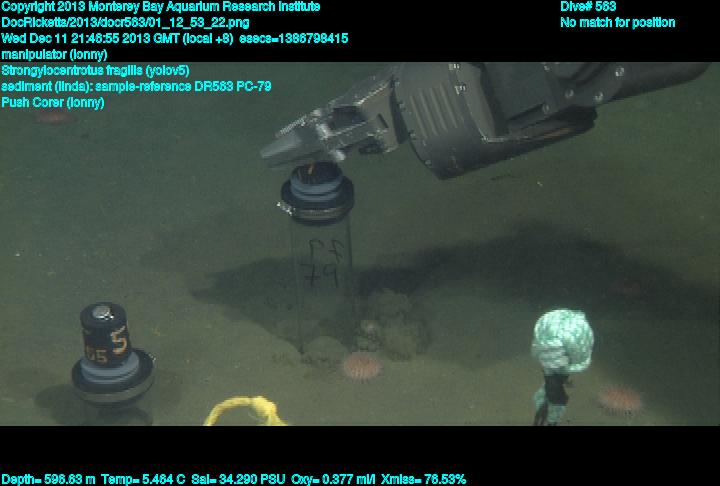Viewport: 720px width, 486px height.
Task: Click the 'sediment (linda): sample-reference DR563 PC-79' line
Action: 136,86
